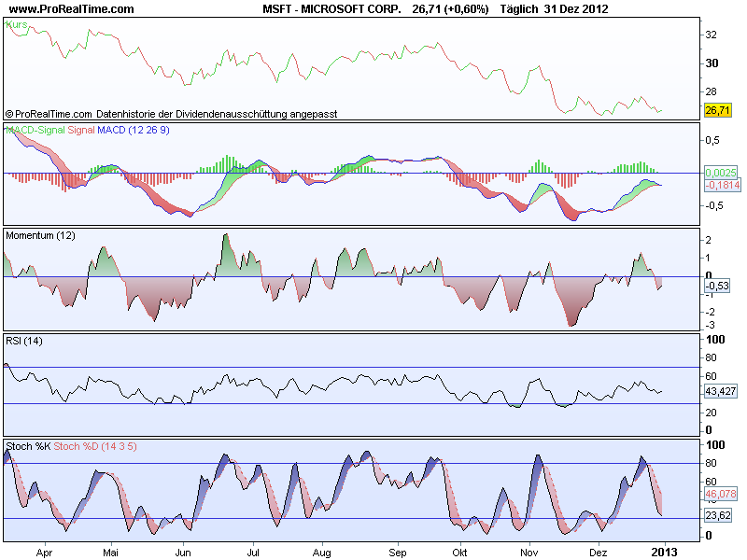
Task: Click the yellow 26,71 price tag
Action: tap(717, 110)
